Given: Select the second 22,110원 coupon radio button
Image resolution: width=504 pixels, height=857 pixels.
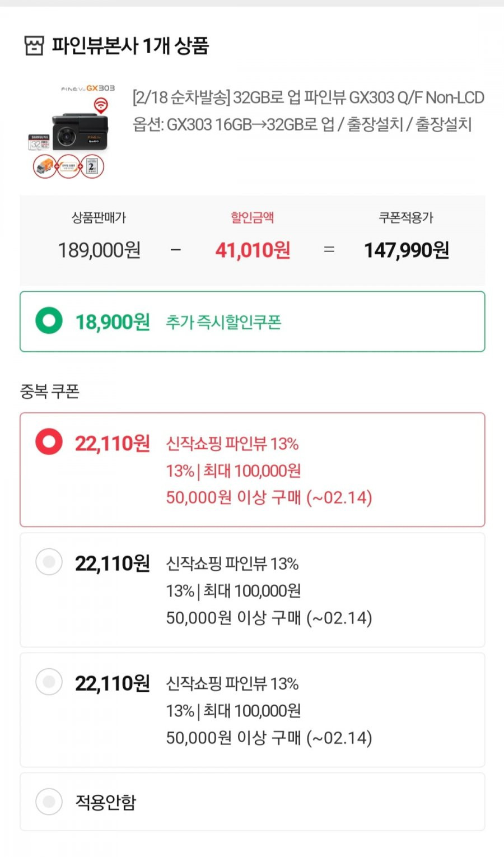Looking at the screenshot, I should [49, 561].
